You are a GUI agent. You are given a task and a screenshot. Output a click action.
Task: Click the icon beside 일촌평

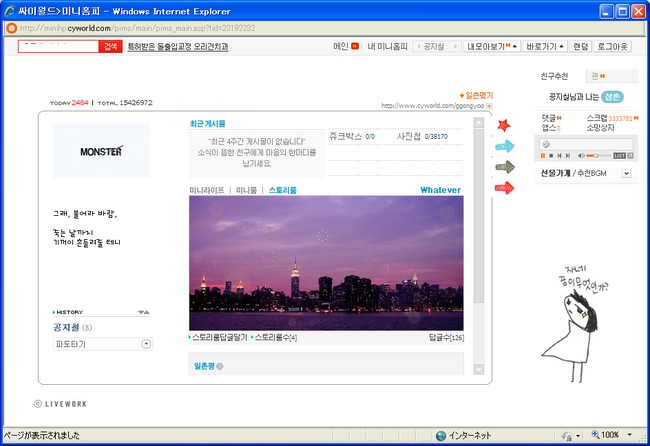[x=220, y=366]
